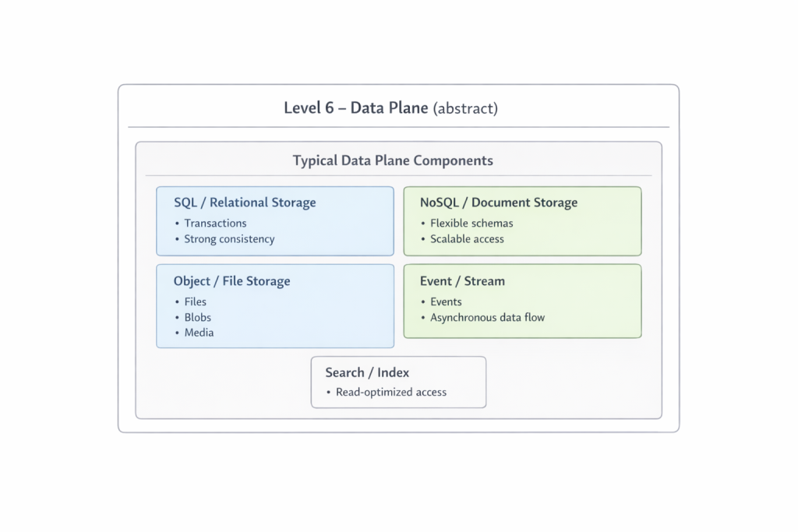The height and width of the screenshot is (532, 798).
Task: Click the "Level 6 – Data Plane" title
Action: 356,107
